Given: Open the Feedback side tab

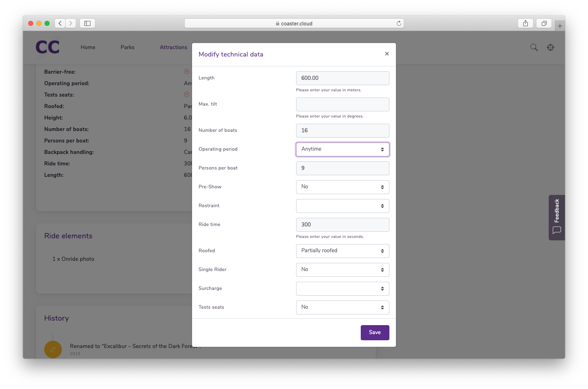Looking at the screenshot, I should click(556, 217).
